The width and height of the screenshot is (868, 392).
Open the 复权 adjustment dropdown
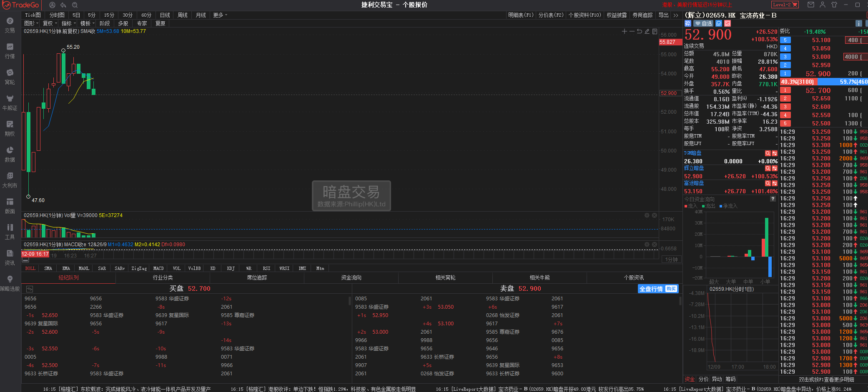[x=50, y=23]
